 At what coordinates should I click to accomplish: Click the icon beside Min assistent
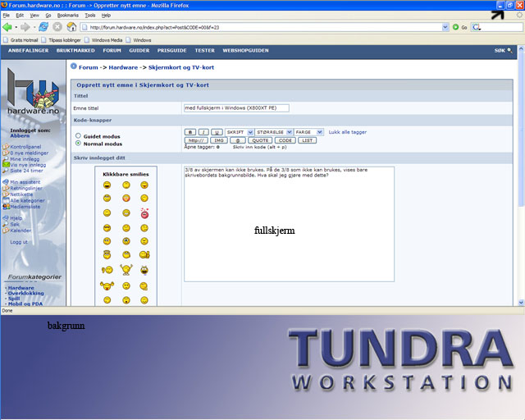pyautogui.click(x=6, y=182)
